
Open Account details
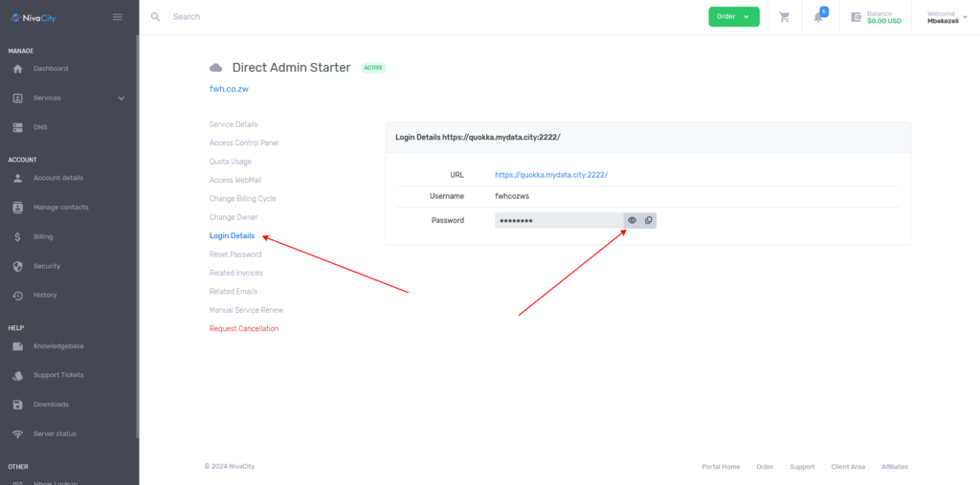58,178
